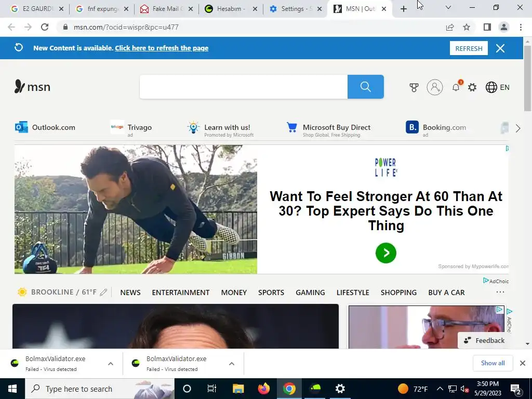Select the SPORTS tab
Screen dimensions: 532x399
(271, 292)
